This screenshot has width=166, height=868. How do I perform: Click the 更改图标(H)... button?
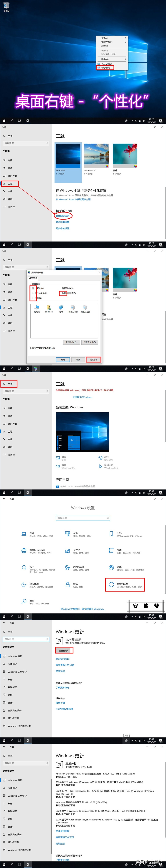pos(71,342)
